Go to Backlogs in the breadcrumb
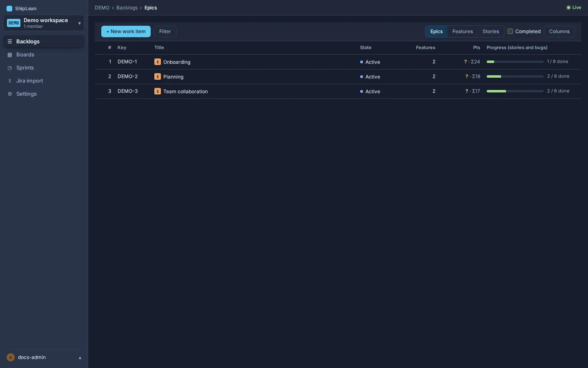Viewport: 588px width, 368px height. pyautogui.click(x=127, y=8)
